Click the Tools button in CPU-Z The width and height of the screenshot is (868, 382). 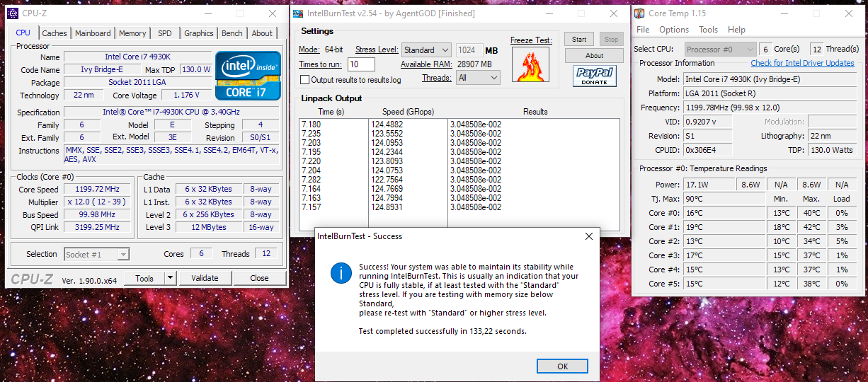tap(144, 278)
